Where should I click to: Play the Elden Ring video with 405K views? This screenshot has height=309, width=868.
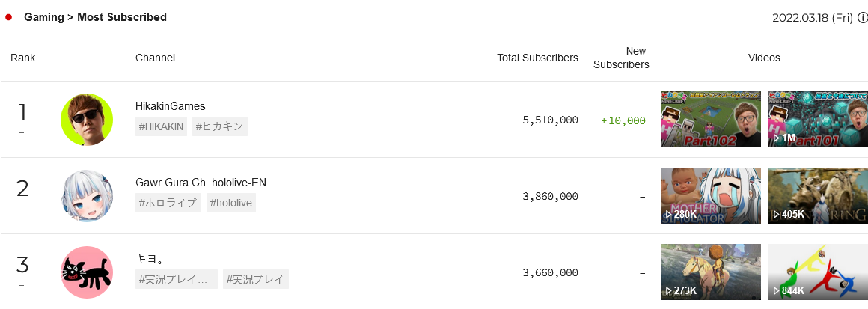(x=818, y=196)
